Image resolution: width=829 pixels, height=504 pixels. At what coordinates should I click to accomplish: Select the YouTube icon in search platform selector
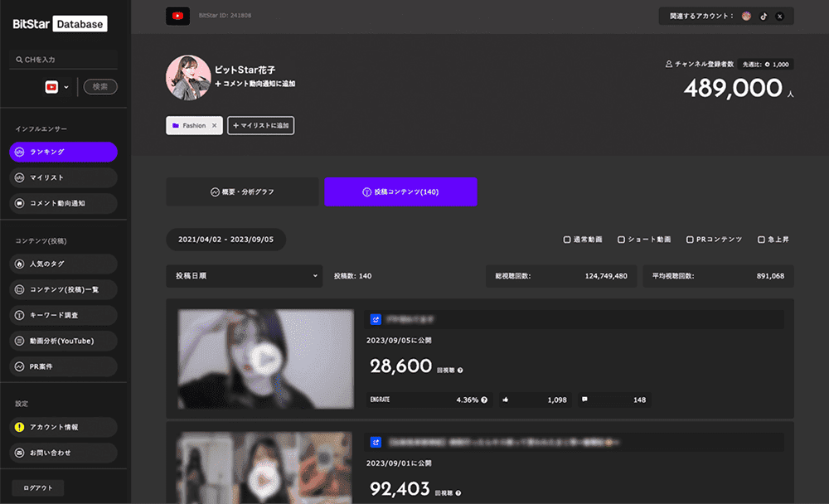pyautogui.click(x=51, y=87)
